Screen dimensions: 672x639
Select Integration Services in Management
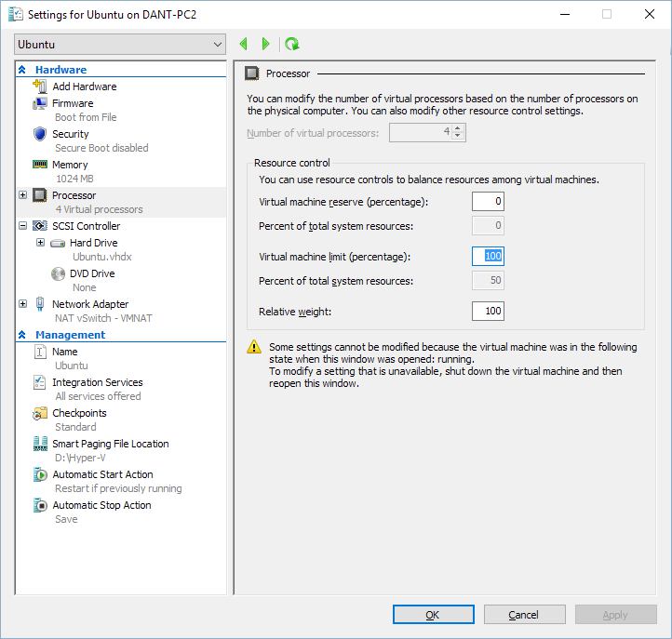pyautogui.click(x=97, y=382)
